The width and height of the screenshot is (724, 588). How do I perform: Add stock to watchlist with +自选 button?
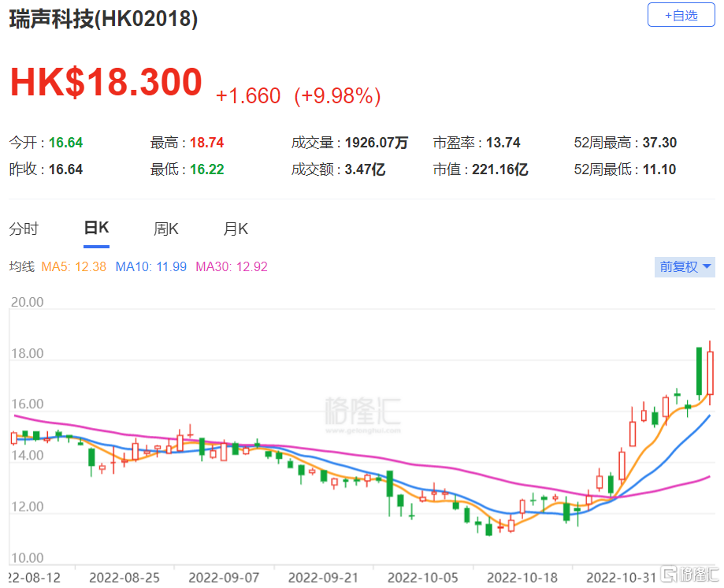click(x=681, y=15)
